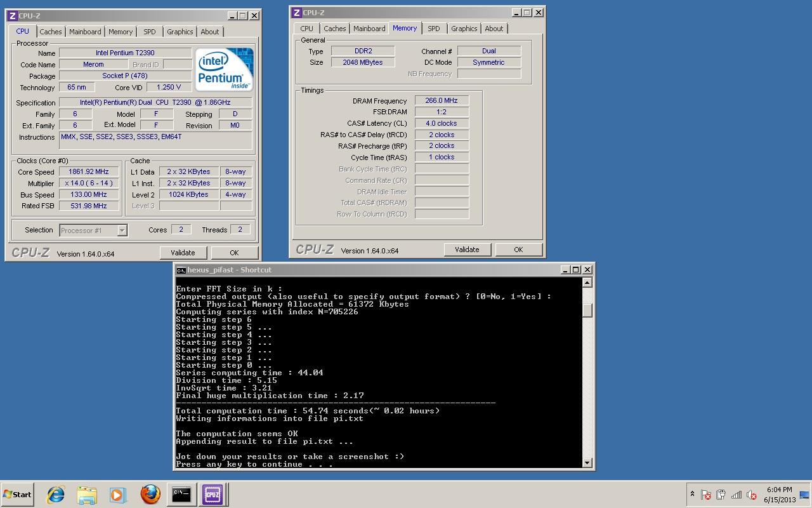Select CPU tab in Memory CPU-Z window

(307, 29)
